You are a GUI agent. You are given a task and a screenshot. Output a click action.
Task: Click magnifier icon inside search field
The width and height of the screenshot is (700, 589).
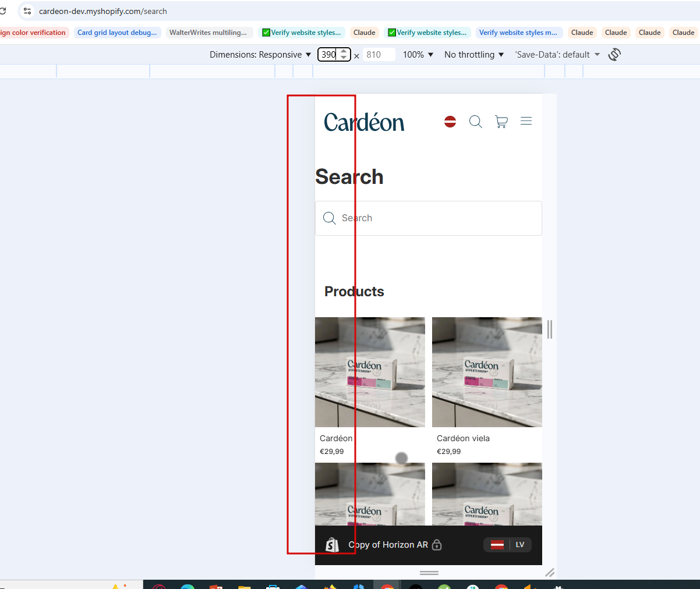(330, 218)
